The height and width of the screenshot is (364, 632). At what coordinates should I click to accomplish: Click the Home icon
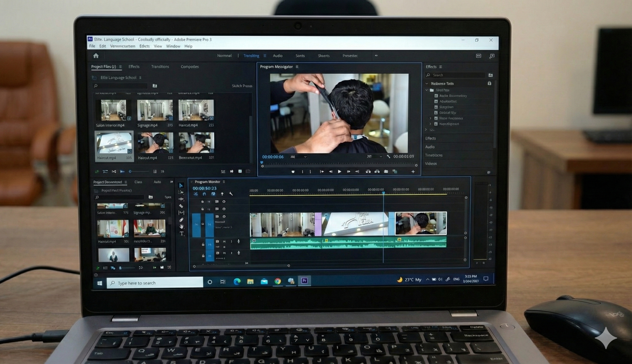[x=96, y=56]
